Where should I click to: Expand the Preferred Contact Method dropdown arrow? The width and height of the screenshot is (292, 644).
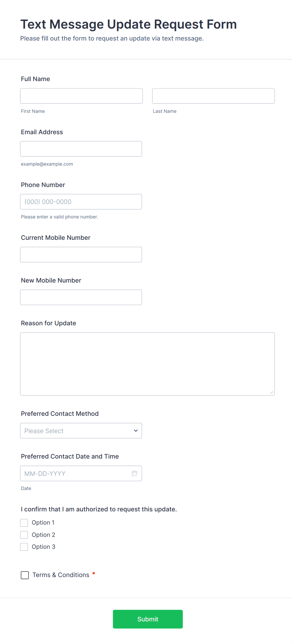pyautogui.click(x=136, y=431)
